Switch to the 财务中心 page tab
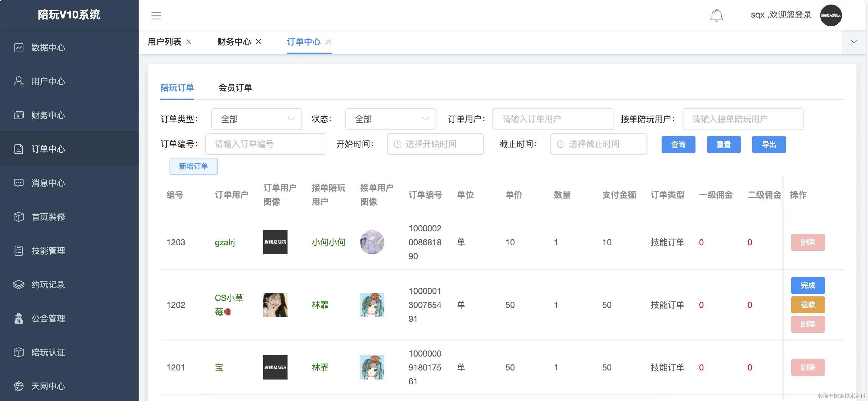The width and height of the screenshot is (868, 401). (x=234, y=42)
